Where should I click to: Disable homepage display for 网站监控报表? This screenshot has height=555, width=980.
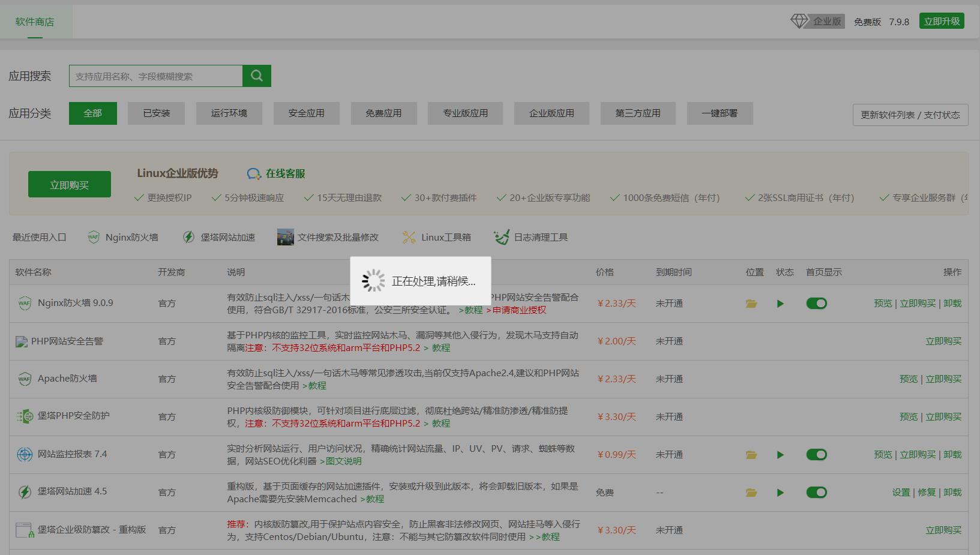(816, 455)
